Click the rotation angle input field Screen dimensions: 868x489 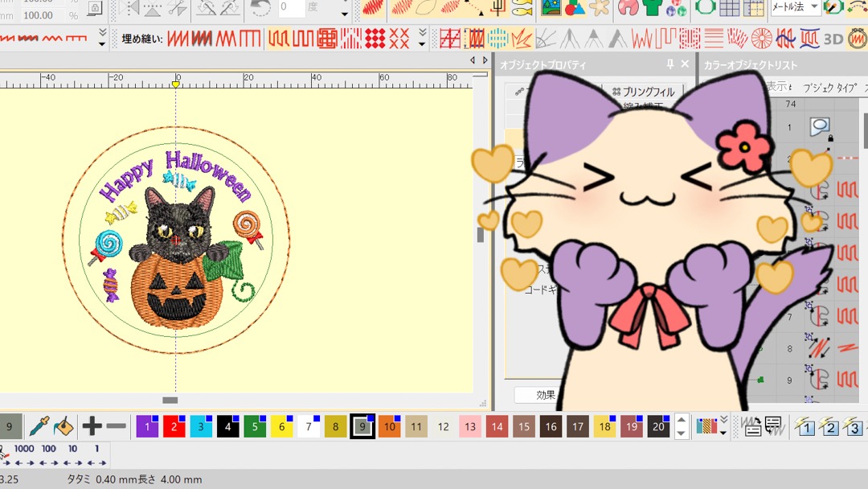click(291, 7)
